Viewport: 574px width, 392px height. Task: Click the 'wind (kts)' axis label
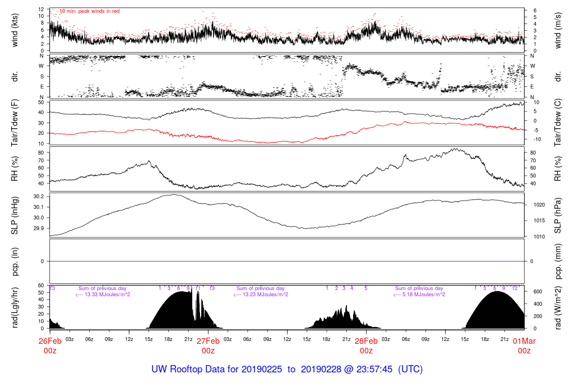tap(15, 30)
